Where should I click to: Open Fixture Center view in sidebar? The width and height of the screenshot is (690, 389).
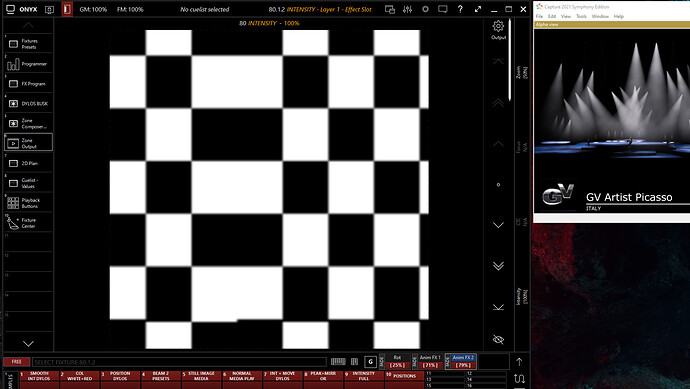click(28, 223)
